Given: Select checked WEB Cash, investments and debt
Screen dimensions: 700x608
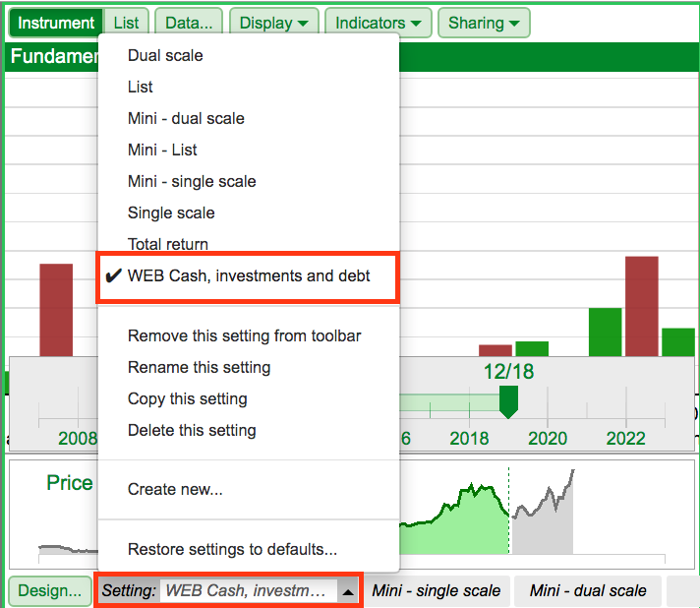Looking at the screenshot, I should pos(248,276).
